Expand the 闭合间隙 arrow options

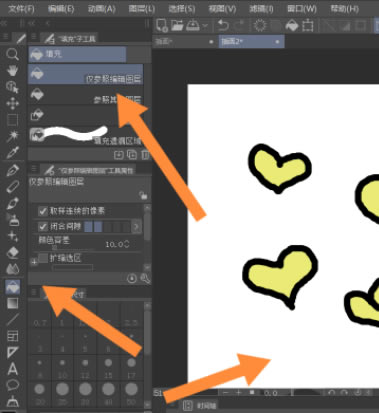point(136,227)
